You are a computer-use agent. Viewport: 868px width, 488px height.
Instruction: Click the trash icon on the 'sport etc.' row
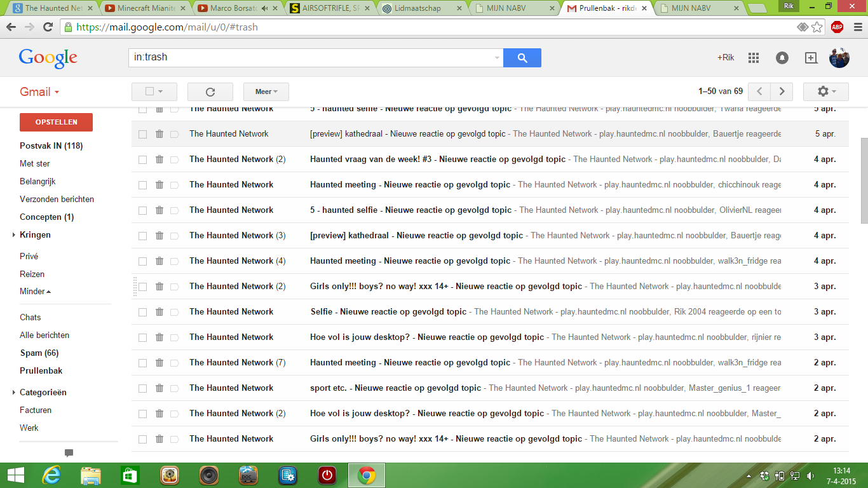159,388
